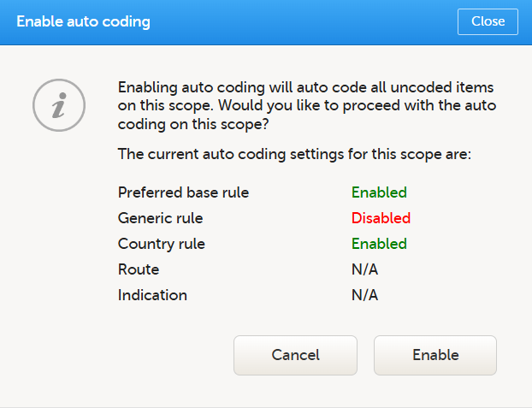532x408 pixels.
Task: Click the "Enable auto coding" dialog title
Action: click(x=83, y=21)
